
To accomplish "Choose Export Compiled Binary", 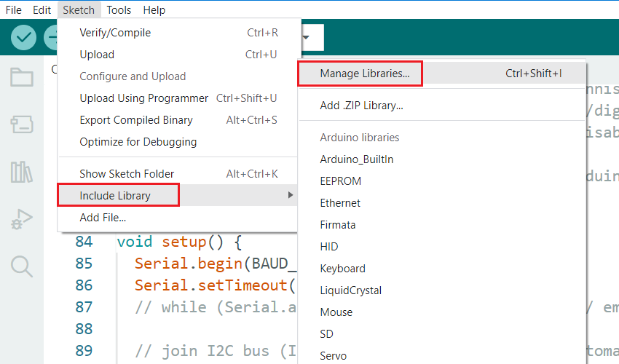I will (x=136, y=120).
